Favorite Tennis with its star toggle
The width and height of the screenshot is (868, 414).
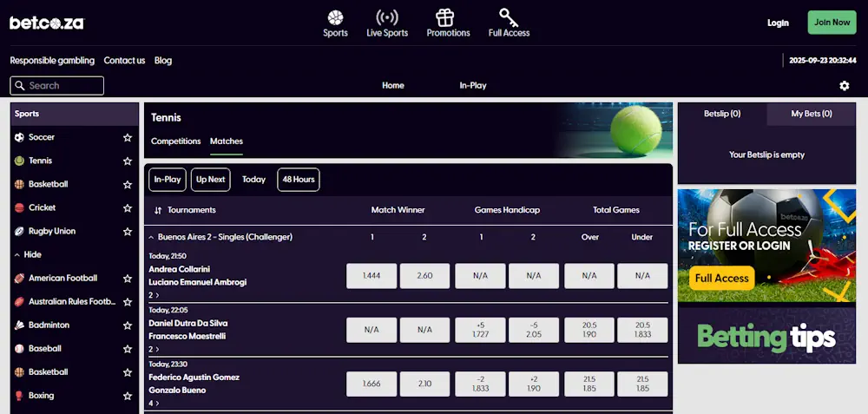click(x=128, y=161)
